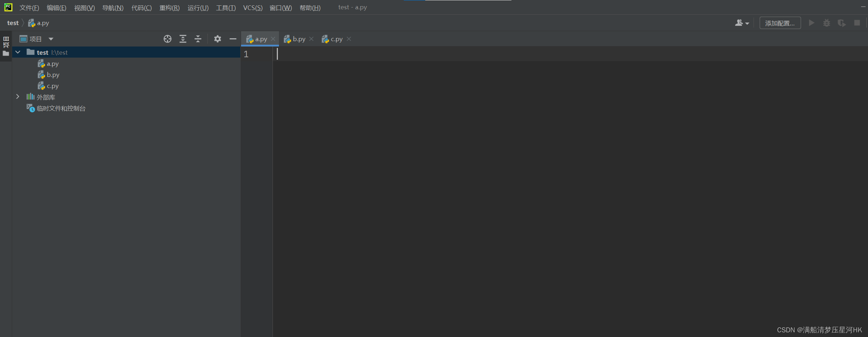Open the 重构(R) menu
868x337 pixels.
point(170,8)
